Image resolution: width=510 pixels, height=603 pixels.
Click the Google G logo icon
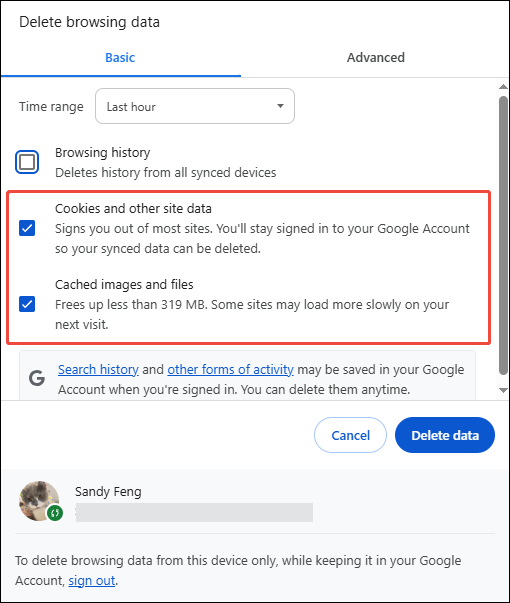pos(37,378)
